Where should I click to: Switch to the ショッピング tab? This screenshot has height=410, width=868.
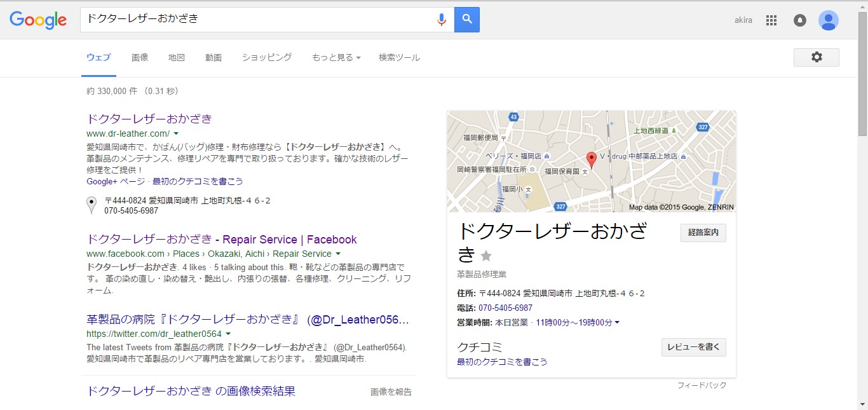(267, 57)
